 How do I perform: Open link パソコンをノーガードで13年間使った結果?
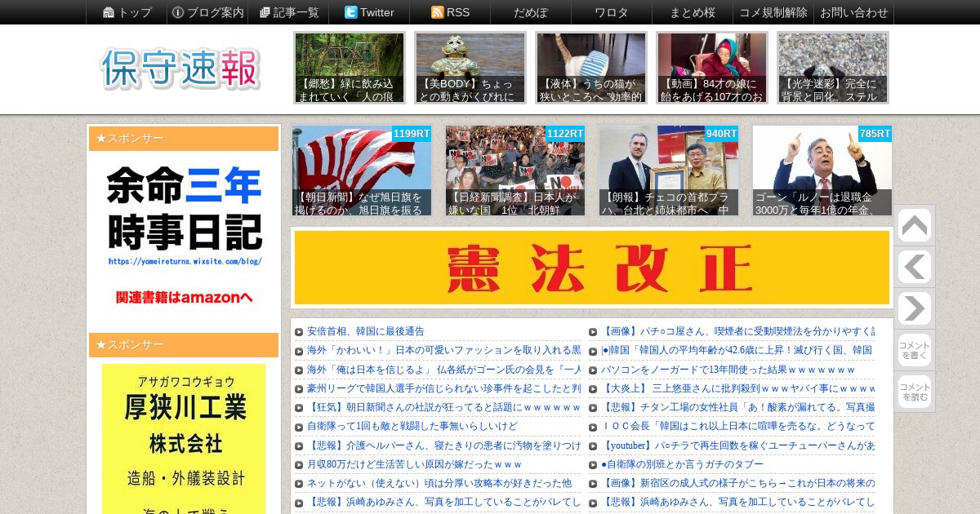click(728, 370)
